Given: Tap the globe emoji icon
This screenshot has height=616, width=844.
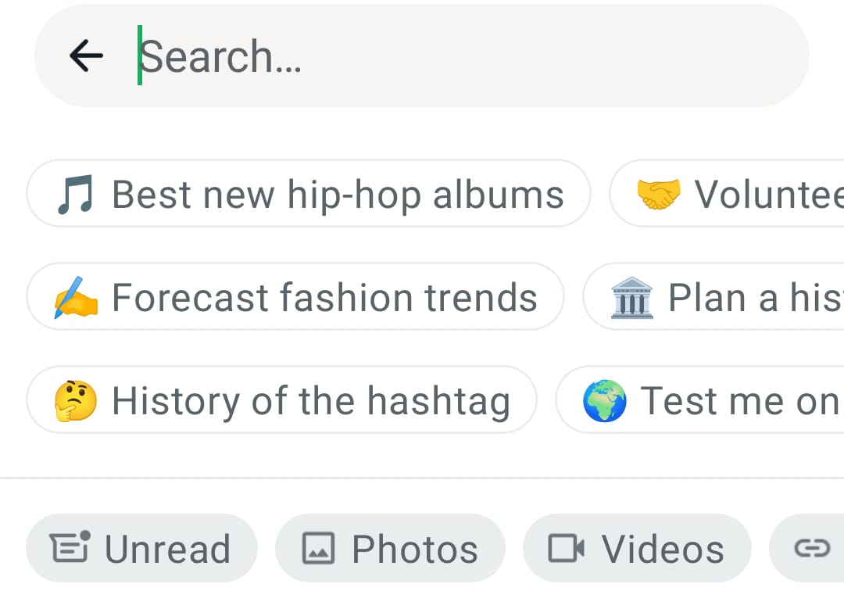Looking at the screenshot, I should click(x=605, y=400).
